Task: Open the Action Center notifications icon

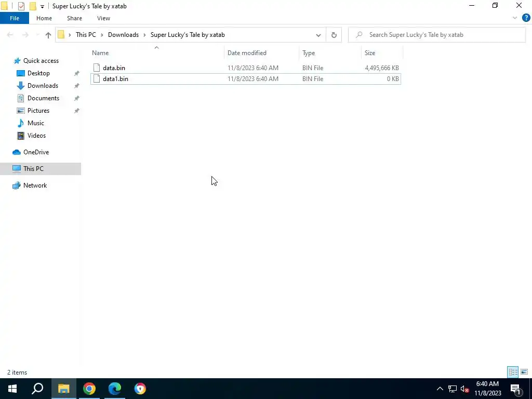Action: click(x=516, y=389)
